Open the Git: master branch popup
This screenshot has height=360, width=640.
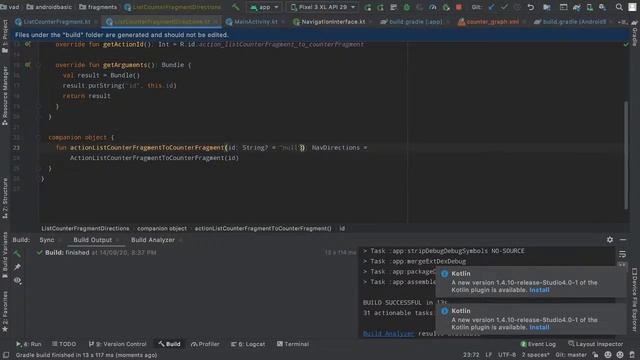[x=571, y=355]
